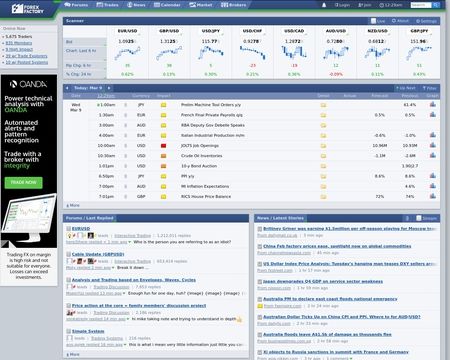Open 5,675 Traders online link
This screenshot has width=450, height=360.
click(x=19, y=37)
